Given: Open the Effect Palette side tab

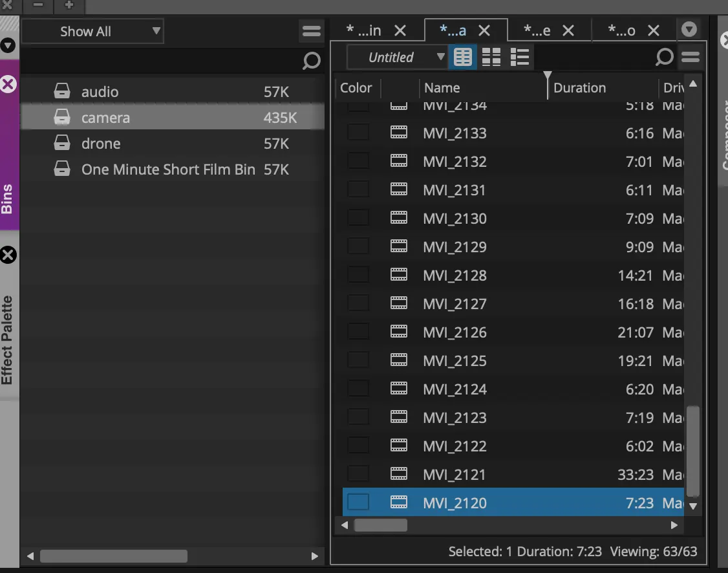Looking at the screenshot, I should pyautogui.click(x=7, y=340).
